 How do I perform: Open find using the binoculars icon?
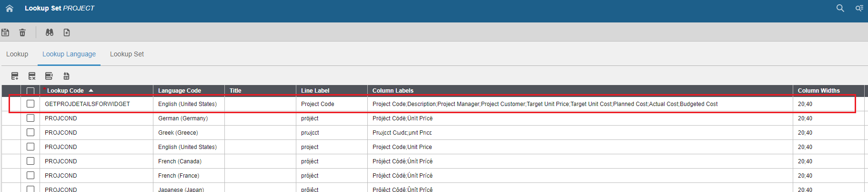[50, 32]
